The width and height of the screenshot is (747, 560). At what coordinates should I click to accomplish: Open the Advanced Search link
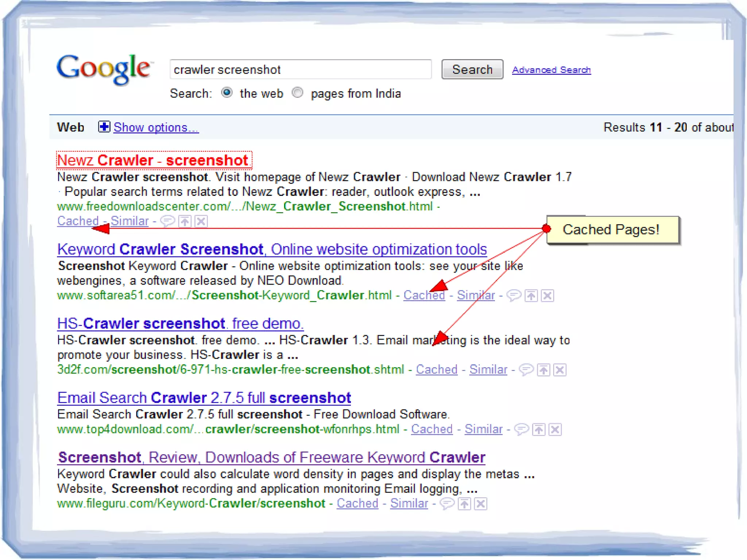551,70
